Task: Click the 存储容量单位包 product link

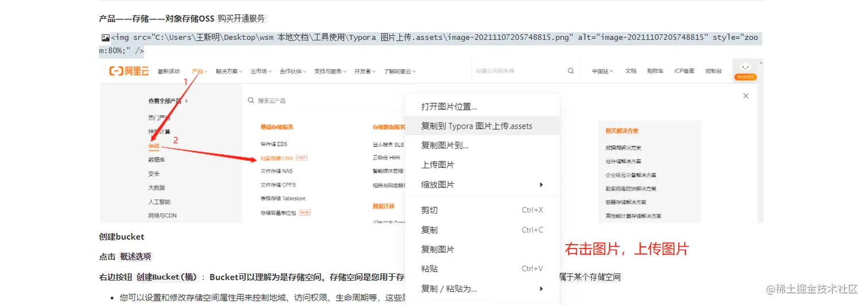Action: tap(278, 213)
